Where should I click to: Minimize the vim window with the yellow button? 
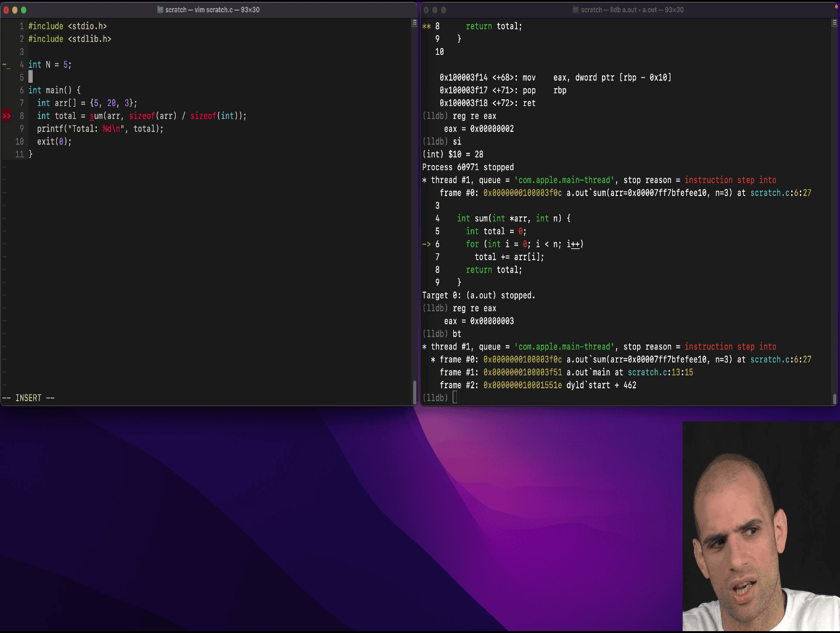pos(15,10)
